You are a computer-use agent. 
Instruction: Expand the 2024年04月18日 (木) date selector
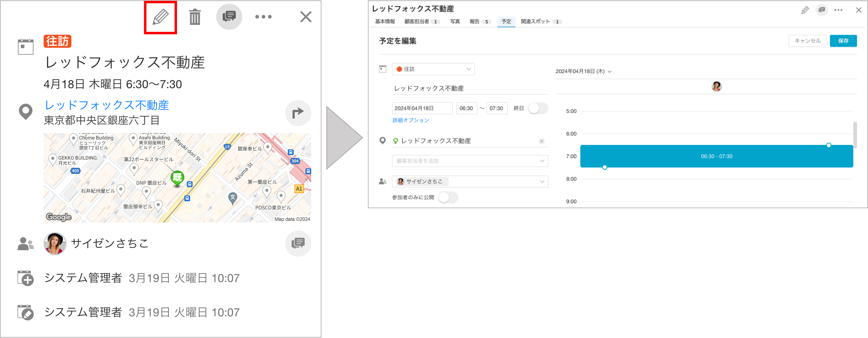(583, 71)
